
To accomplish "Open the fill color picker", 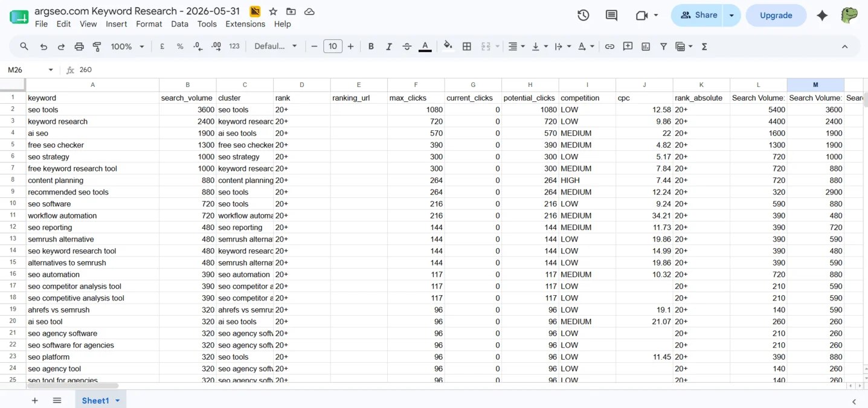I will coord(448,46).
